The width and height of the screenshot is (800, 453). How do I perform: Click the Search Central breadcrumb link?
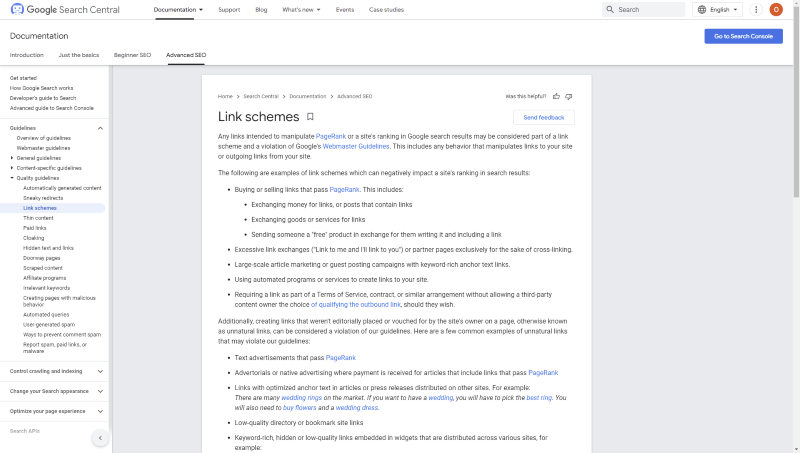click(261, 96)
